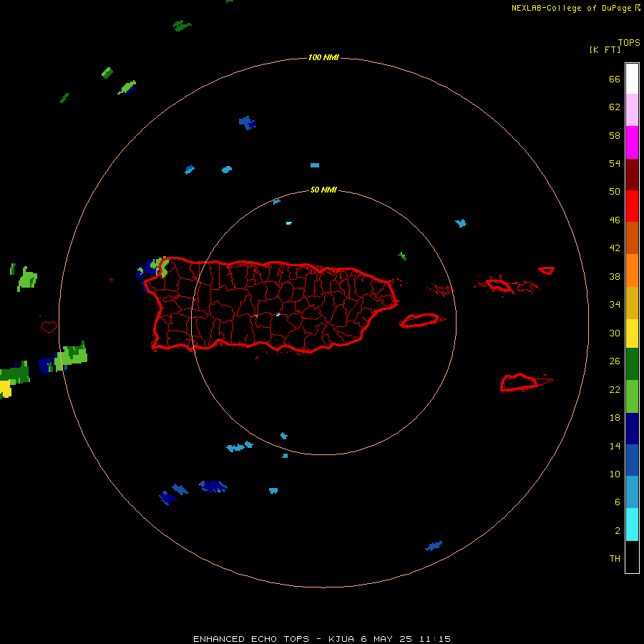Click the "46" legend value
The height and width of the screenshot is (644, 644).
point(615,220)
